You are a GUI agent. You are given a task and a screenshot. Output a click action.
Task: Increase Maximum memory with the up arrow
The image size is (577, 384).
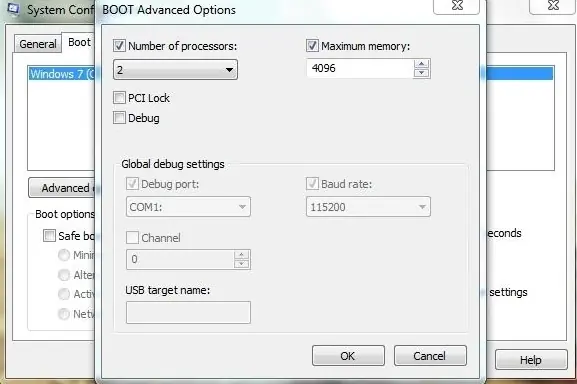pyautogui.click(x=421, y=64)
